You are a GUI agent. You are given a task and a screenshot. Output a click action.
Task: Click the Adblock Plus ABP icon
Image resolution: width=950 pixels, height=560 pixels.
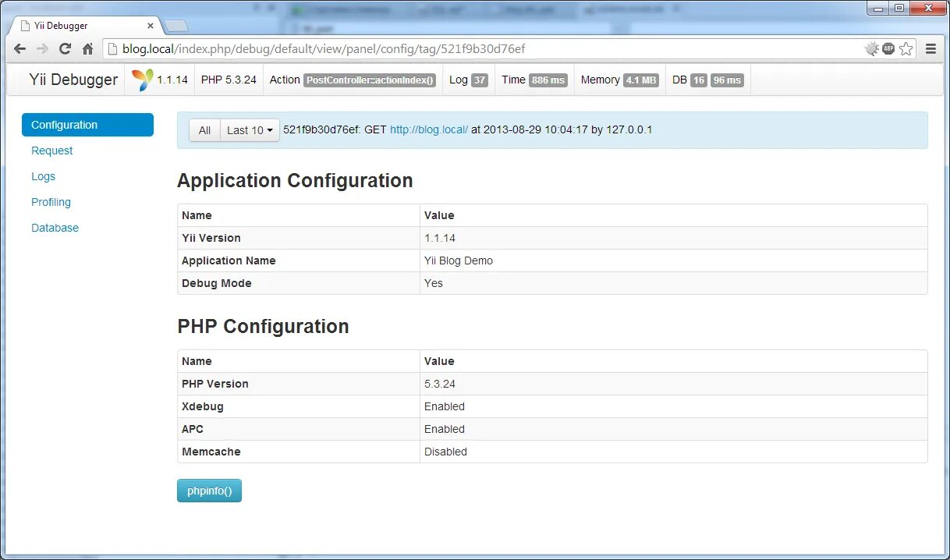pos(888,48)
